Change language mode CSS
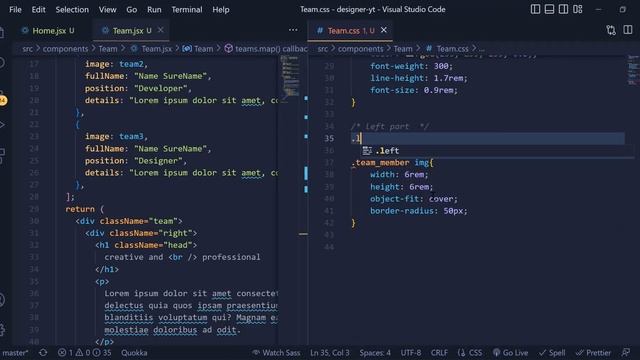The width and height of the screenshot is (640, 360). click(470, 353)
